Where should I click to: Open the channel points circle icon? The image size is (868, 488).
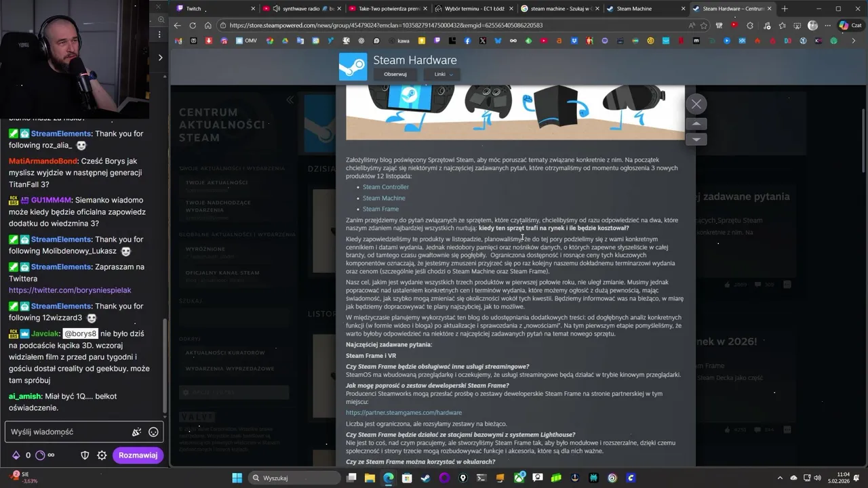point(40,455)
